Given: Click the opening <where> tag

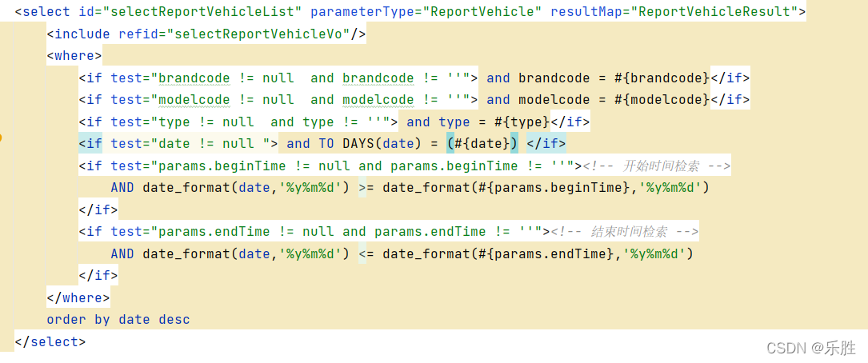Looking at the screenshot, I should coord(74,56).
